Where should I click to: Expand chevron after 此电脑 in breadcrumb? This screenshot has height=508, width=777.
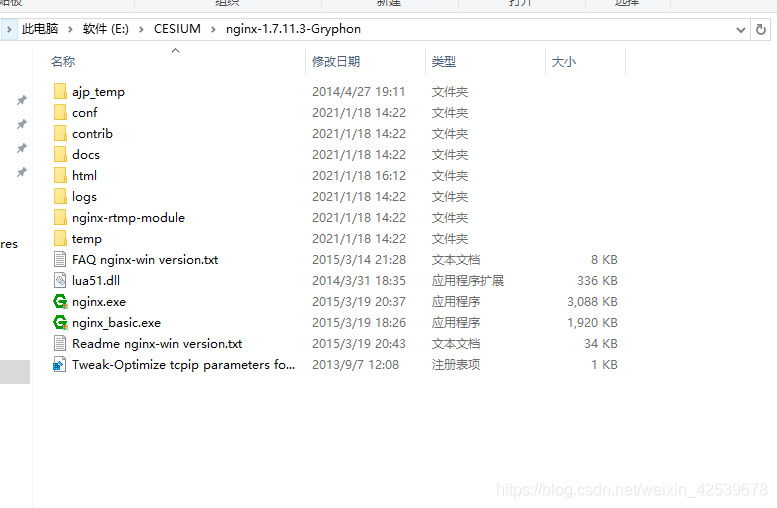[x=70, y=29]
